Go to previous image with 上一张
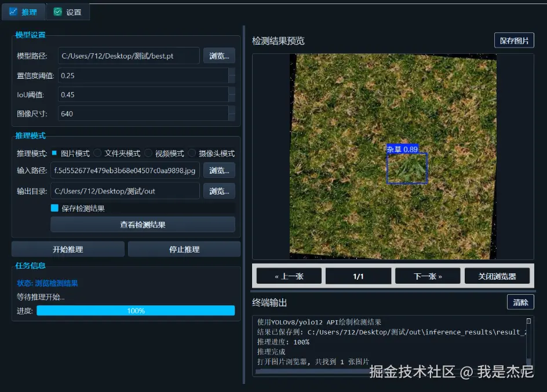This screenshot has height=392, width=547. [x=289, y=276]
